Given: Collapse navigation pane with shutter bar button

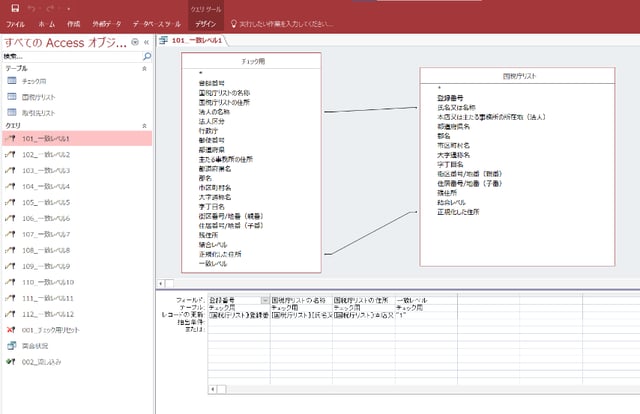Looking at the screenshot, I should [147, 43].
